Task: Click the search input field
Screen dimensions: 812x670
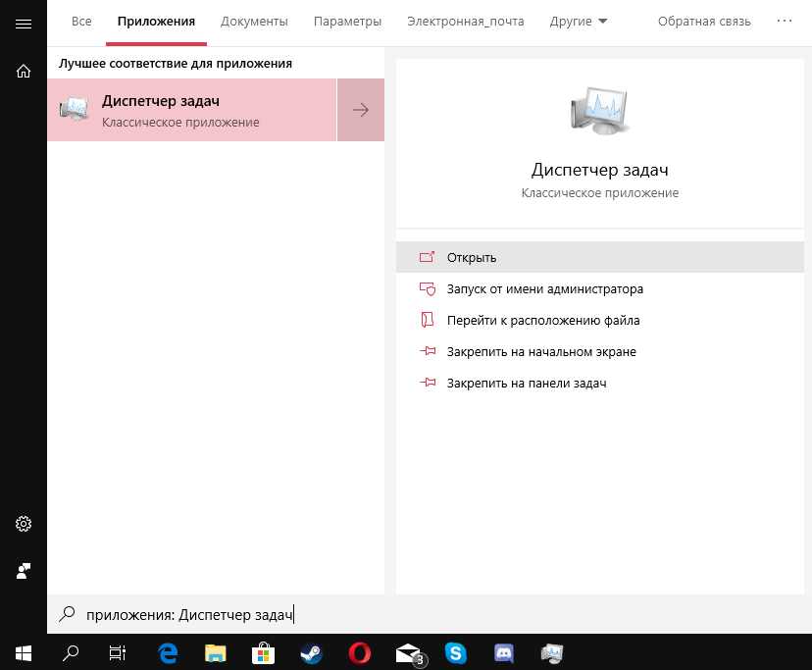Action: (392, 615)
